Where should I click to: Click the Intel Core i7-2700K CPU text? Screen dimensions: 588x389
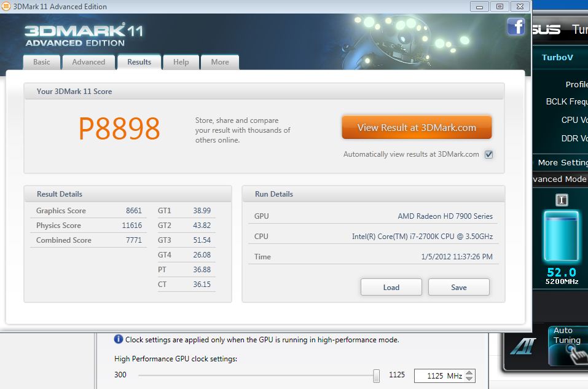point(422,237)
